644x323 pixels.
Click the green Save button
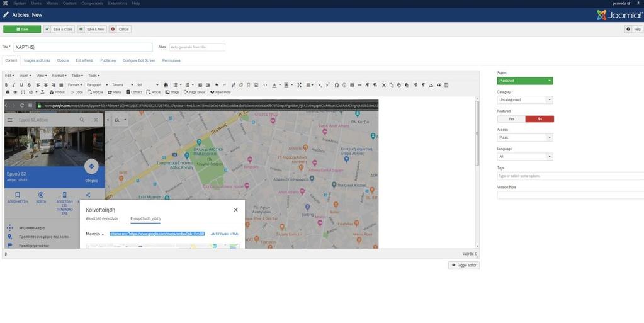click(22, 29)
